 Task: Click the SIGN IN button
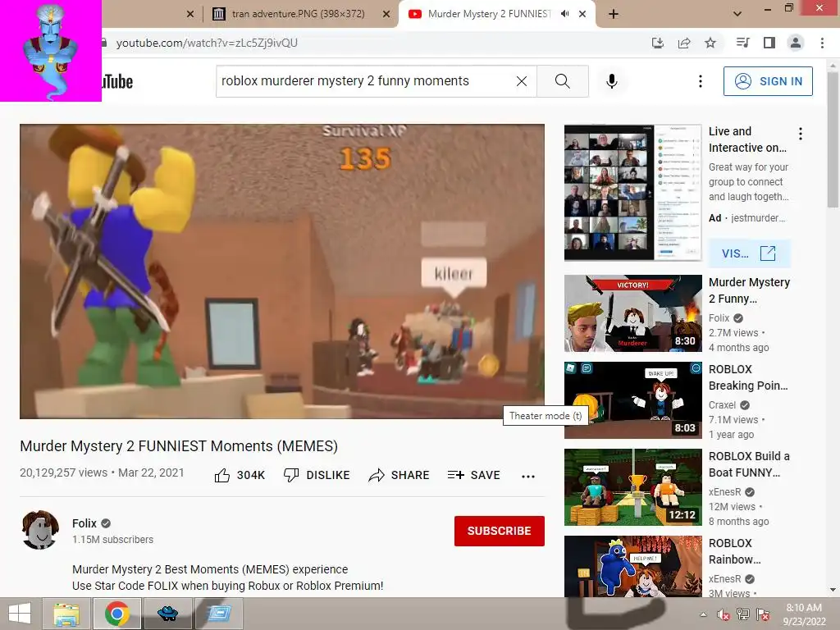(x=768, y=81)
